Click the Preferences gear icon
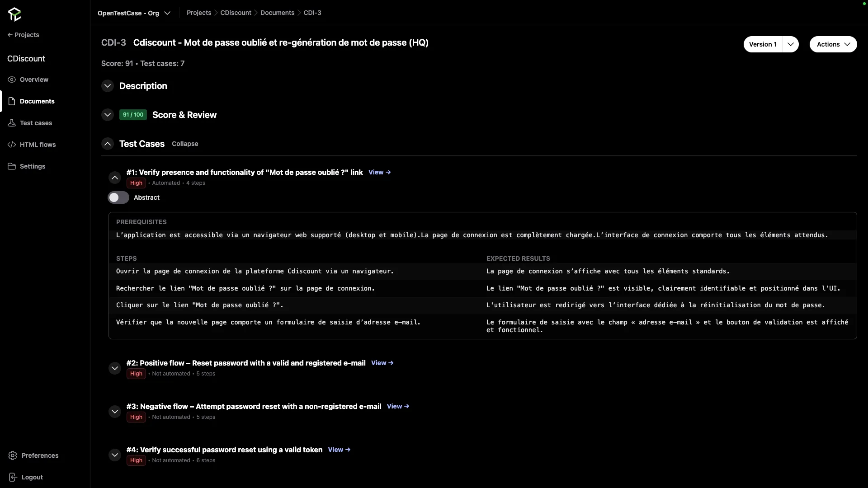The image size is (868, 488). [x=13, y=455]
